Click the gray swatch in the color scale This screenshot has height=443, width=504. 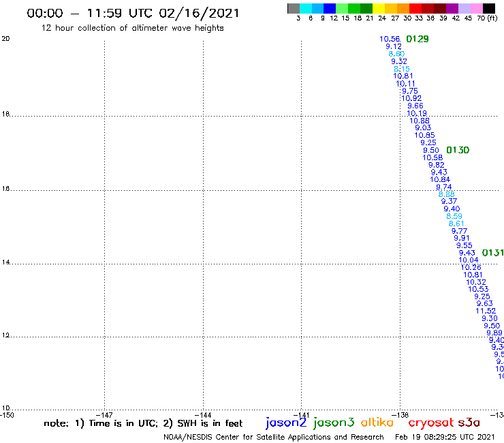[294, 8]
